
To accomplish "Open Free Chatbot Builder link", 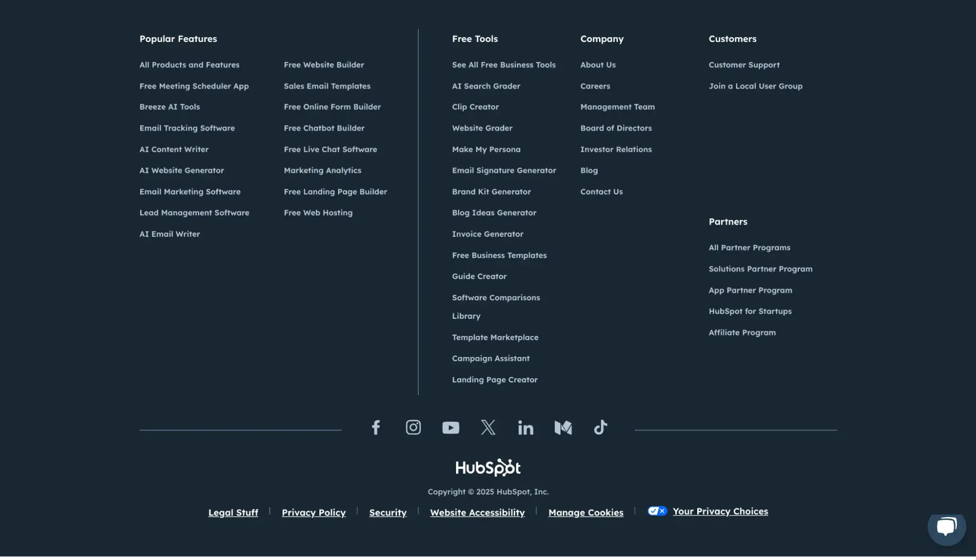I will point(324,129).
